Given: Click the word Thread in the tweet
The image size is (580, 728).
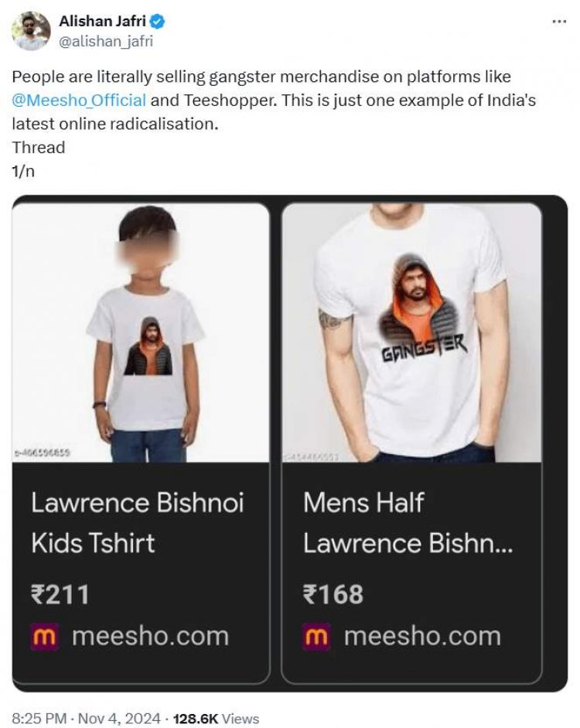Looking at the screenshot, I should click(39, 147).
